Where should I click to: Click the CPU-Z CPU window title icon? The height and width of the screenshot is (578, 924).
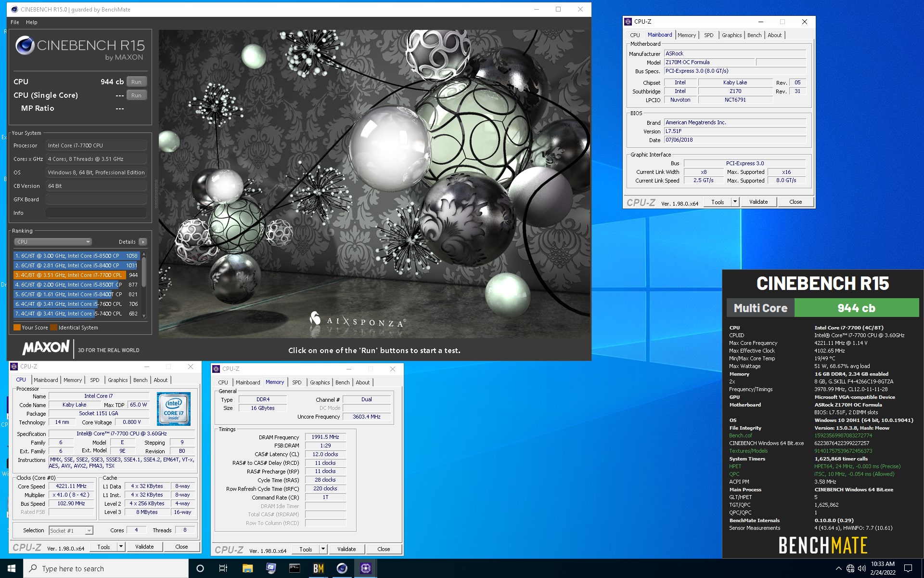tap(14, 366)
